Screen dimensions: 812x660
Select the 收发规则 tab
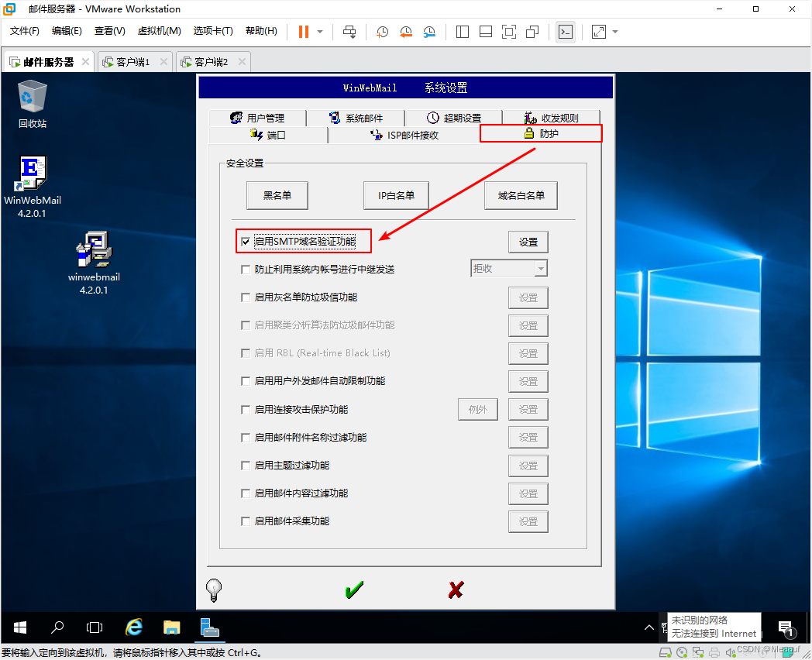552,118
